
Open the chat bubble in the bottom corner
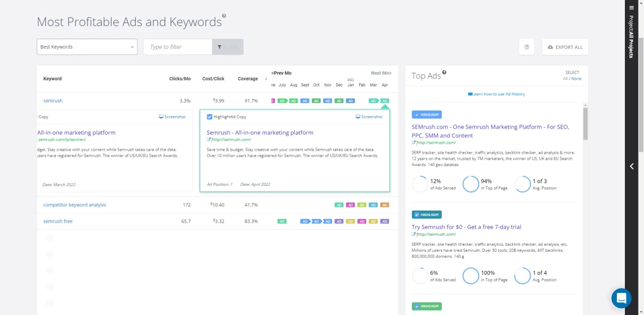[x=621, y=298]
